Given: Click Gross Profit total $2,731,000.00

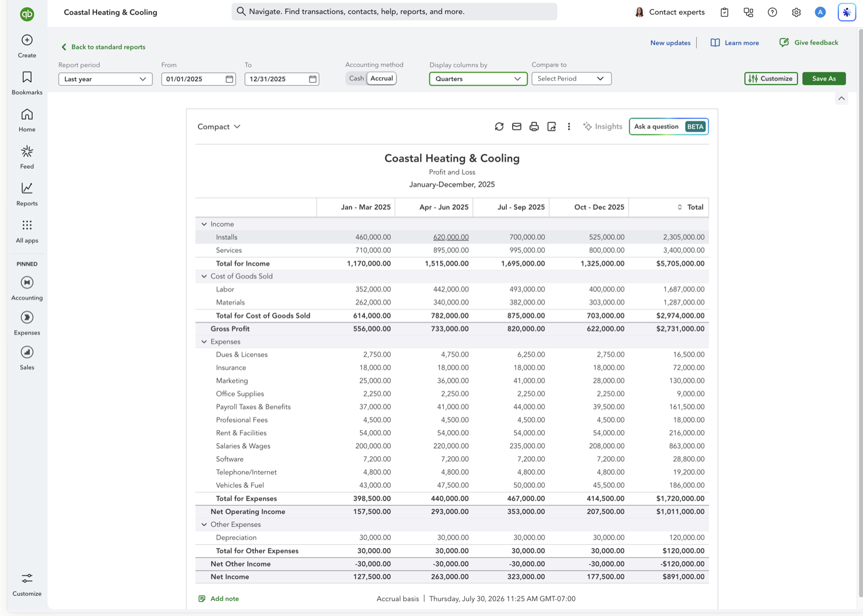Looking at the screenshot, I should click(x=680, y=329).
